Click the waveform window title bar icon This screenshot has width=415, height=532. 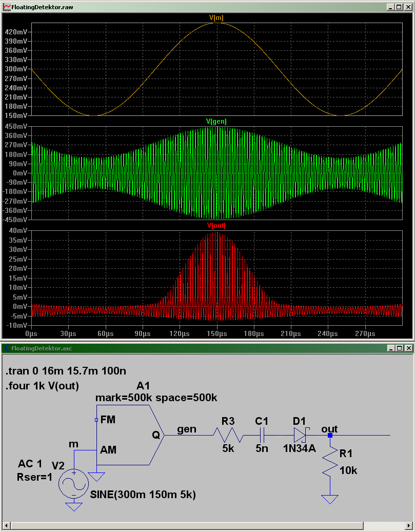point(7,7)
